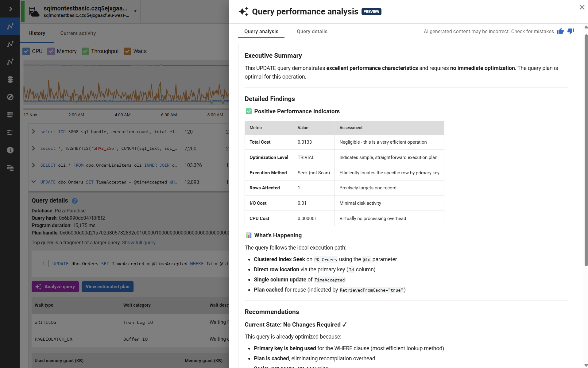Viewport: 588px width, 368px height.
Task: Expand the left sidebar navigation arrow
Action: 10,9
